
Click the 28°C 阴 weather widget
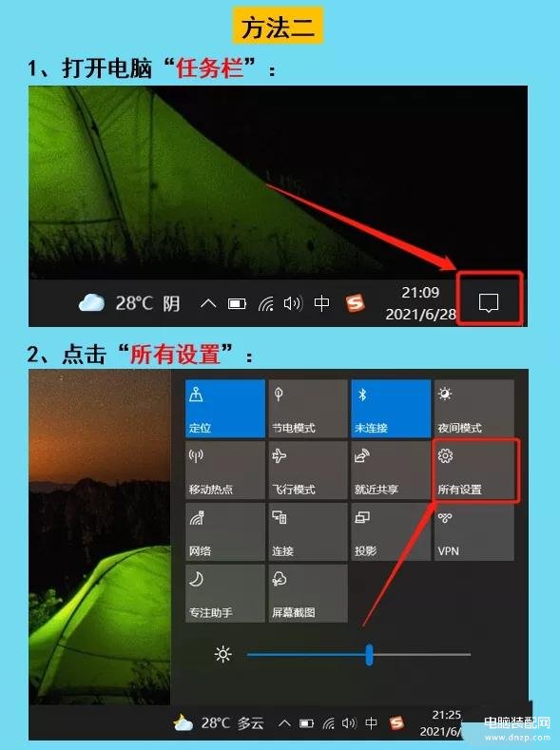pos(129,303)
